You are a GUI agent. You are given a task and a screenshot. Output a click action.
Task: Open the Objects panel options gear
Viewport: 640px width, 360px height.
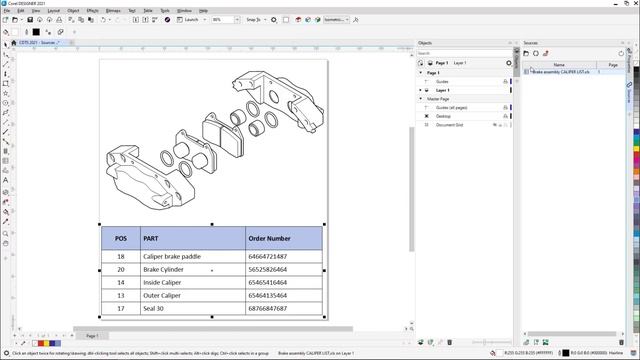tap(509, 63)
